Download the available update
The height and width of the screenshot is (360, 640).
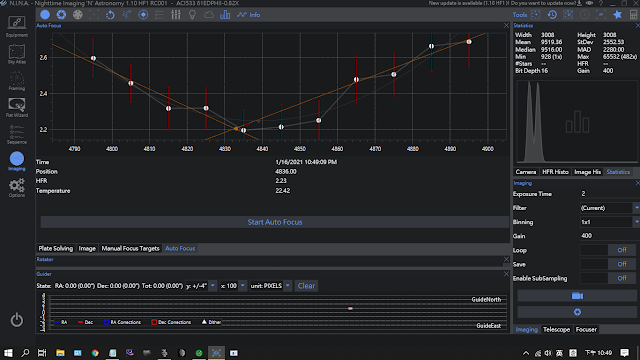579,3
